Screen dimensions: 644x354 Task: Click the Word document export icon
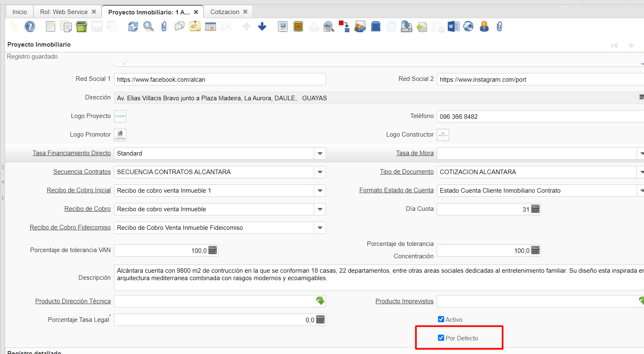point(453,27)
